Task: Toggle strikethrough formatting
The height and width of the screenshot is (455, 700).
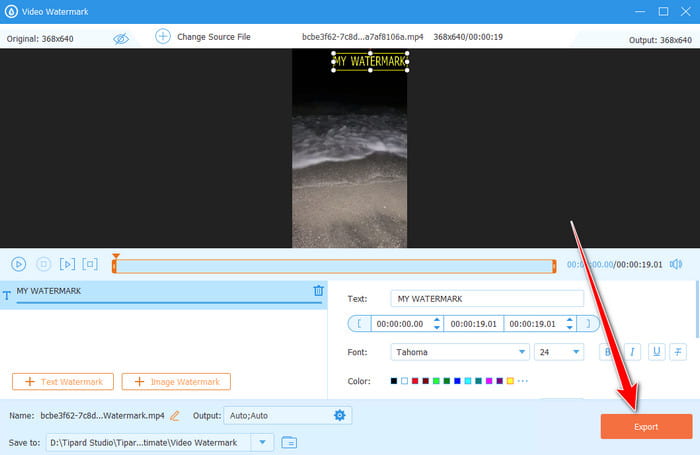Action: click(x=678, y=352)
